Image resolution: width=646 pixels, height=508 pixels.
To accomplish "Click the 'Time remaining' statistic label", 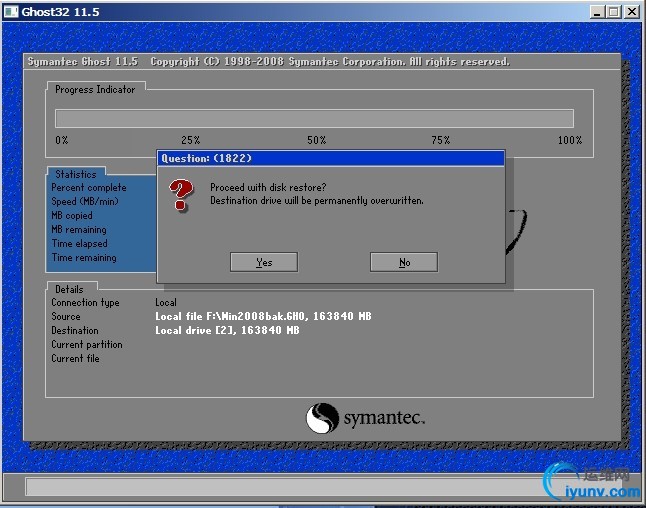I will (x=84, y=258).
